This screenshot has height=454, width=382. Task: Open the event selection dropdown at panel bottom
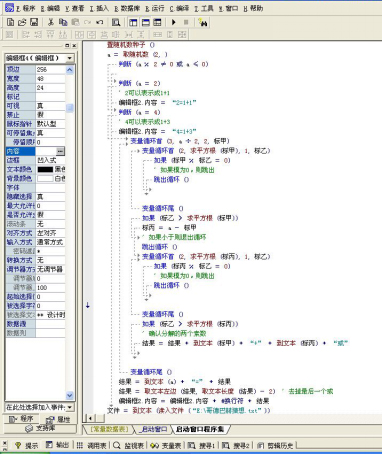70,407
